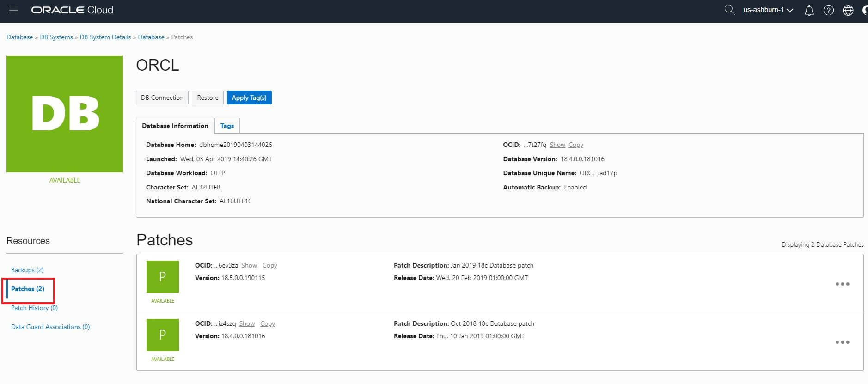Click the Database Workload value OLTP
This screenshot has width=868, height=384.
(x=218, y=173)
